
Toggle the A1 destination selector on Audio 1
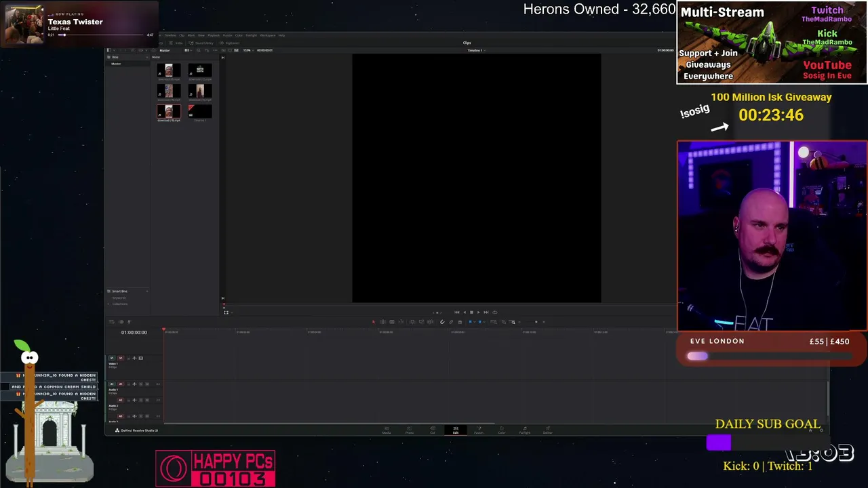(121, 384)
